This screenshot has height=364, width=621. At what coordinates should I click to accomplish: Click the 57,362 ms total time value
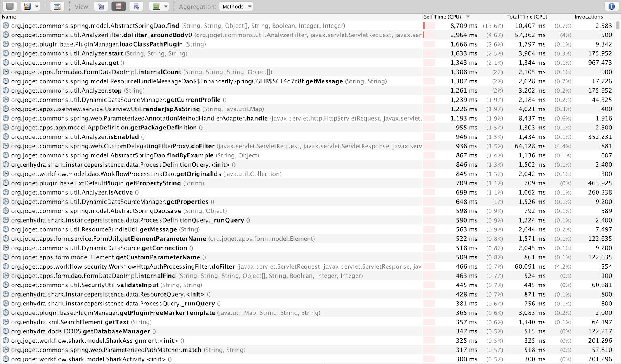pos(530,35)
